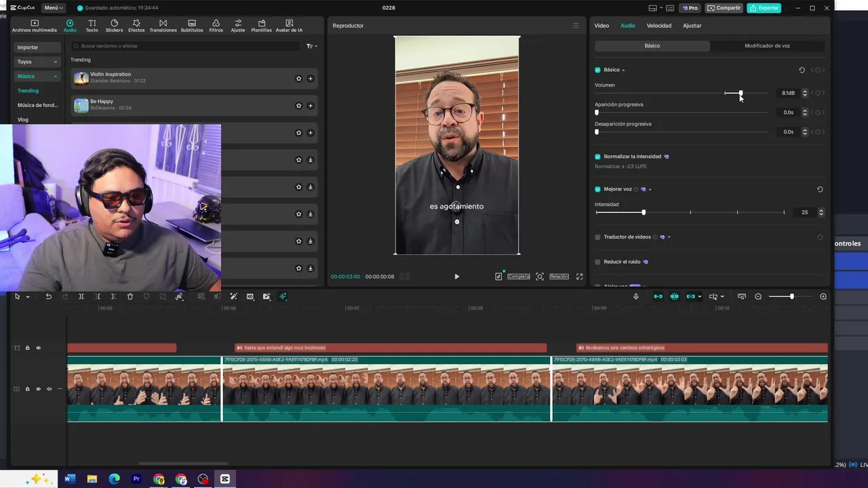Viewport: 868px width, 488px height.
Task: Click the Importar button
Action: point(37,47)
